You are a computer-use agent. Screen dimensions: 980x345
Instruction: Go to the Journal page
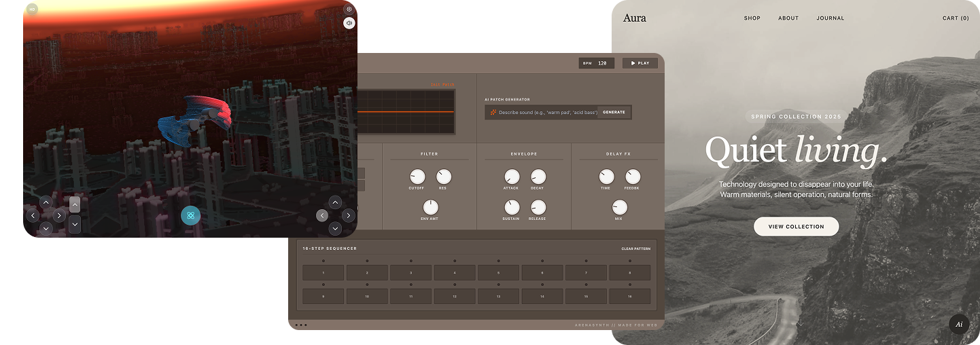tap(830, 18)
